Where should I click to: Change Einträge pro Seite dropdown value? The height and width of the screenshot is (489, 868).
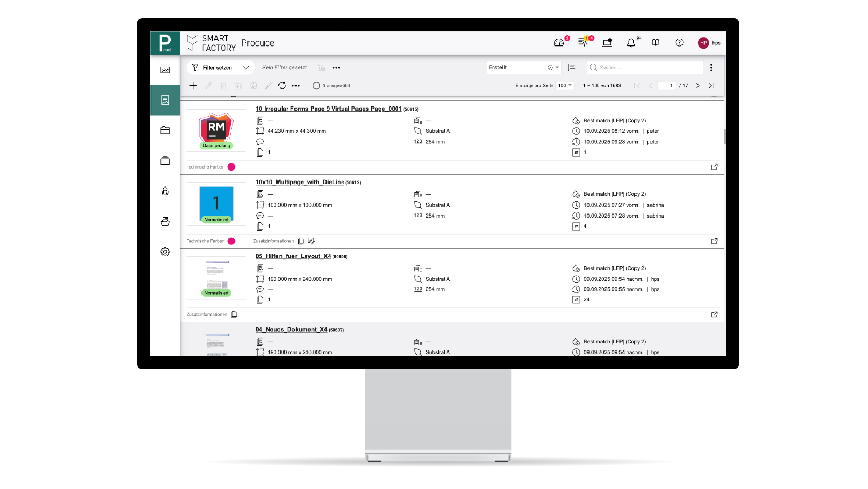click(565, 86)
